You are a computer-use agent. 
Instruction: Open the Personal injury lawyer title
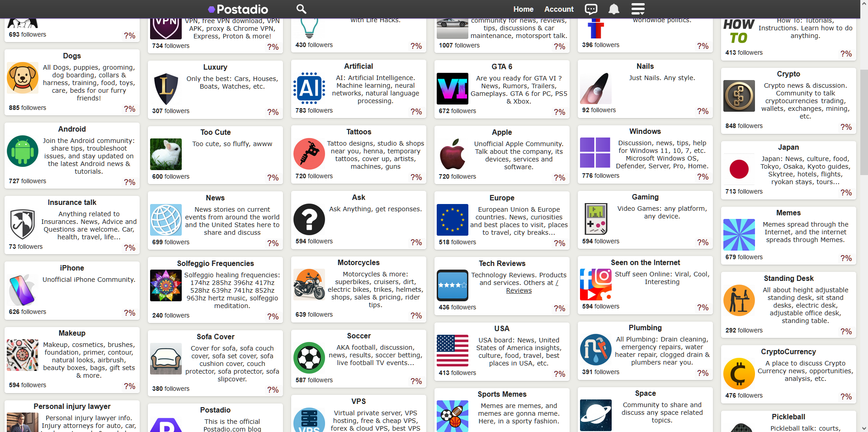click(x=72, y=406)
